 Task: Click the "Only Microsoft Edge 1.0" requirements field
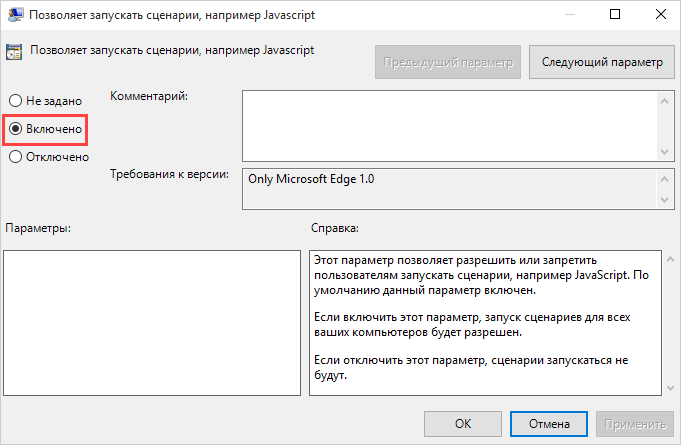(448, 189)
